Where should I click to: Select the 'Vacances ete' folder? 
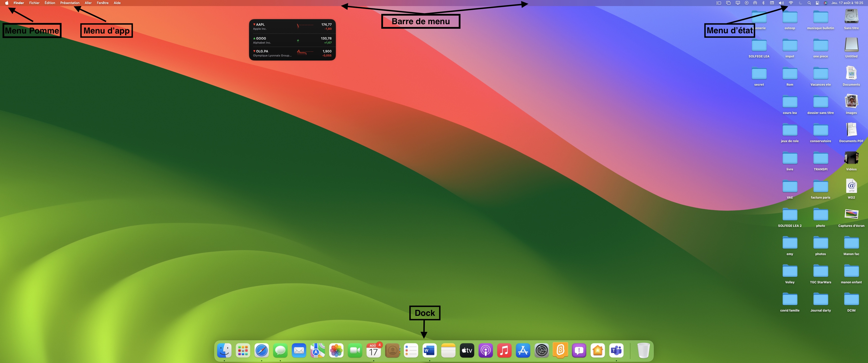(821, 76)
